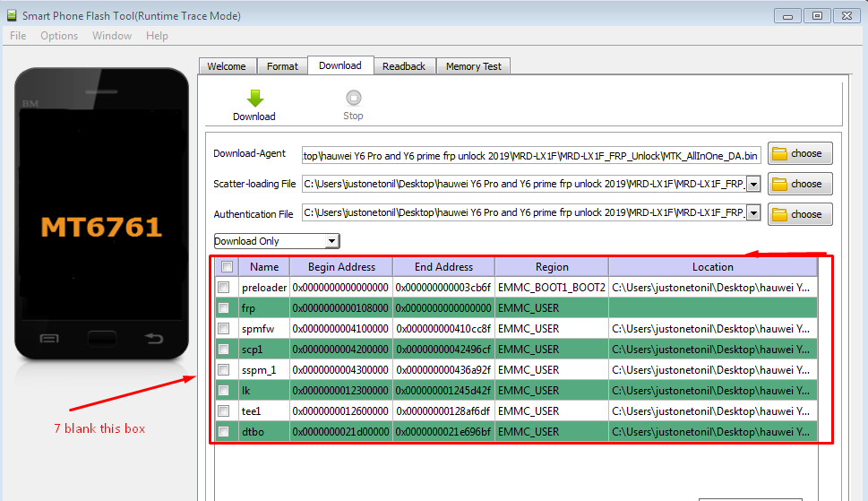Screen dimensions: 868x501
Task: Click begin address 0x0000000000108000
Action: coord(341,307)
